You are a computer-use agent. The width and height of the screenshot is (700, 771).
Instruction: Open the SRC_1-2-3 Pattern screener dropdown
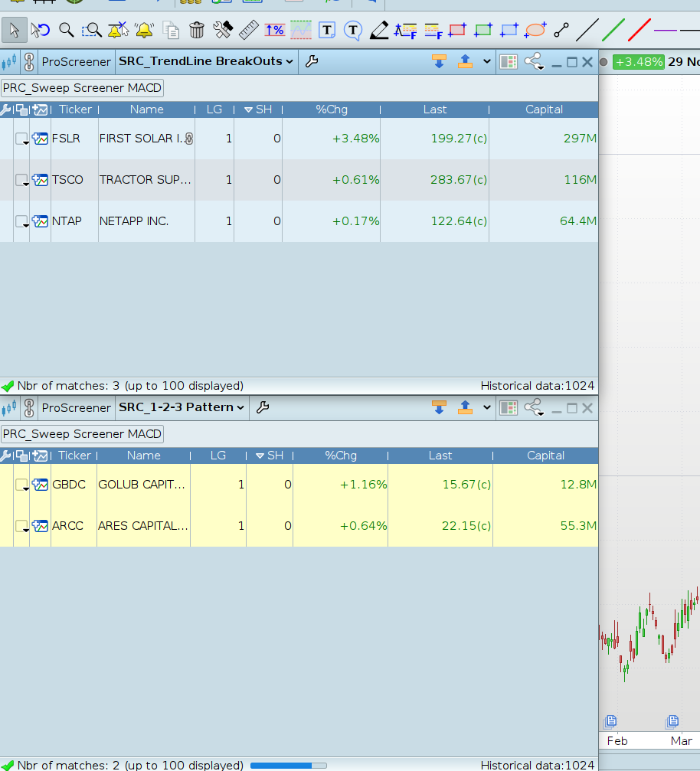coord(182,407)
